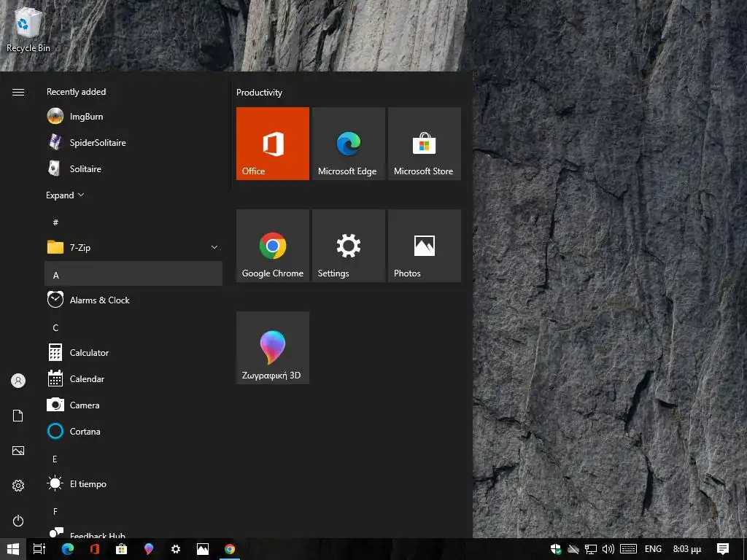The width and height of the screenshot is (747, 560).
Task: Open the OneDrive tray icon
Action: [573, 549]
